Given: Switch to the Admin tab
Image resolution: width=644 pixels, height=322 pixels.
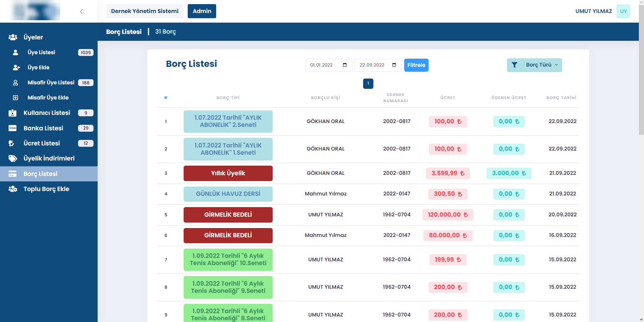Looking at the screenshot, I should pyautogui.click(x=202, y=11).
